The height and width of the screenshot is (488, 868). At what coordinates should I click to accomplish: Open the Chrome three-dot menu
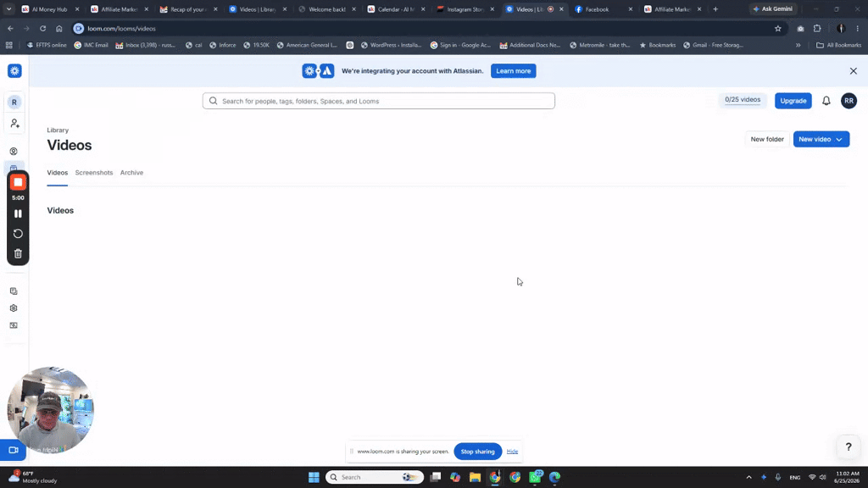[858, 28]
